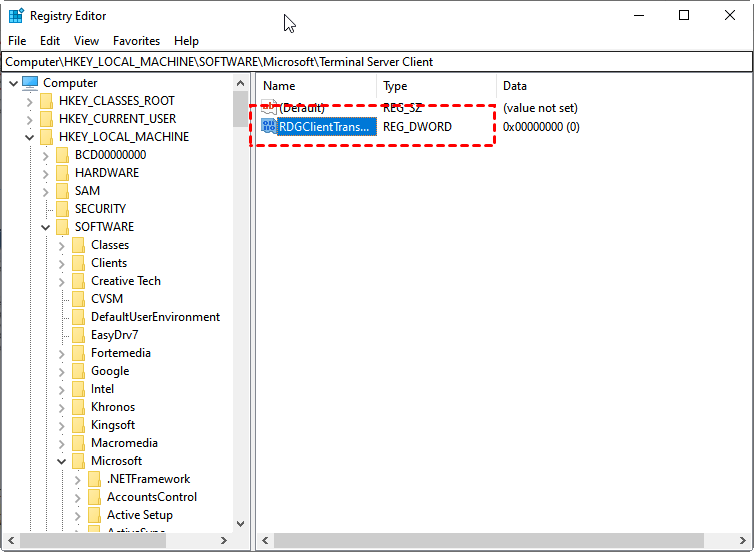Collapse HKEY_LOCAL_MACHINE chevron
The height and width of the screenshot is (552, 754).
tap(29, 138)
